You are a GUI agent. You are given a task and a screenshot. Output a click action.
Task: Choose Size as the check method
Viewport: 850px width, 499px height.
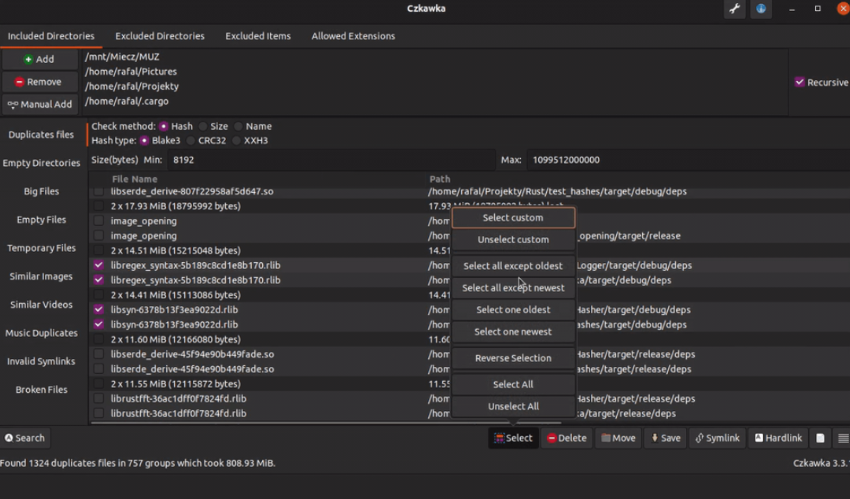204,127
